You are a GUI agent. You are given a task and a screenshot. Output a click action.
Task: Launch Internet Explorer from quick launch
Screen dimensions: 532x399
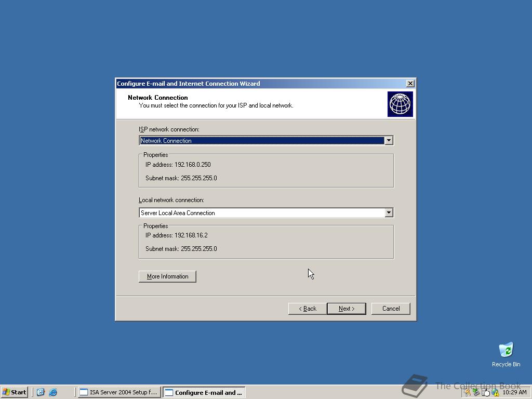tap(53, 392)
